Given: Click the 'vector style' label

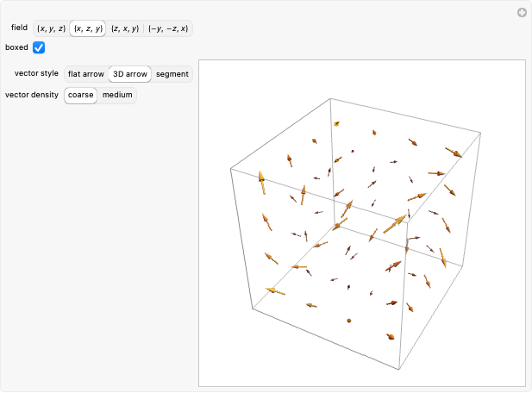Looking at the screenshot, I should [x=36, y=73].
